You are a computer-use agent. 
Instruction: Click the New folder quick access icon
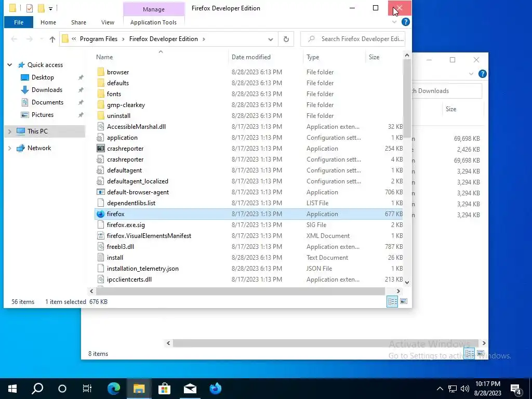click(x=41, y=8)
